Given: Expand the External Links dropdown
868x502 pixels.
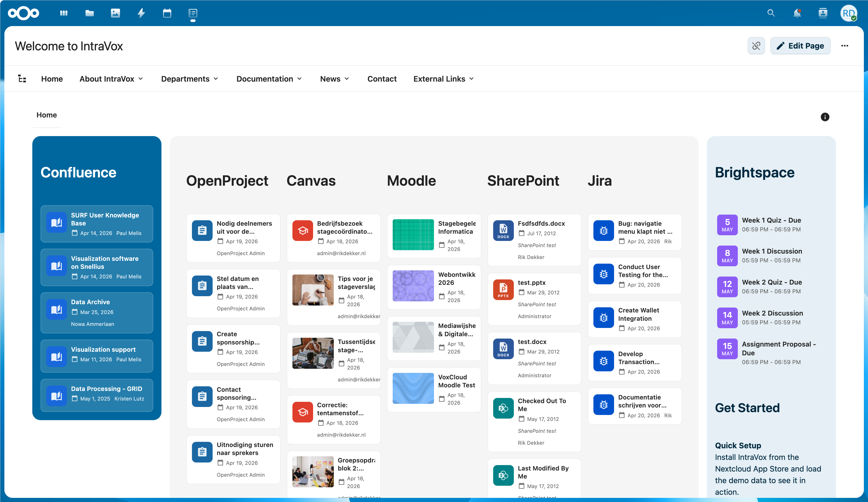Looking at the screenshot, I should click(x=444, y=79).
